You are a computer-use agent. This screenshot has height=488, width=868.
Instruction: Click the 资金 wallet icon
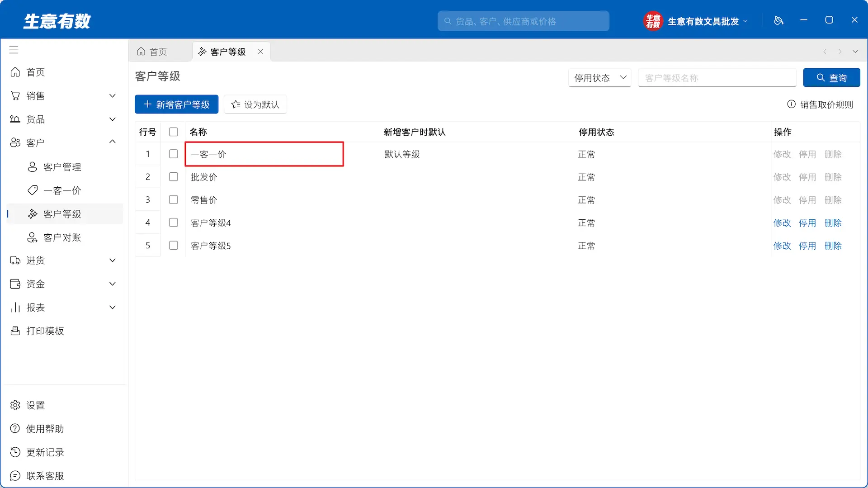click(x=15, y=284)
